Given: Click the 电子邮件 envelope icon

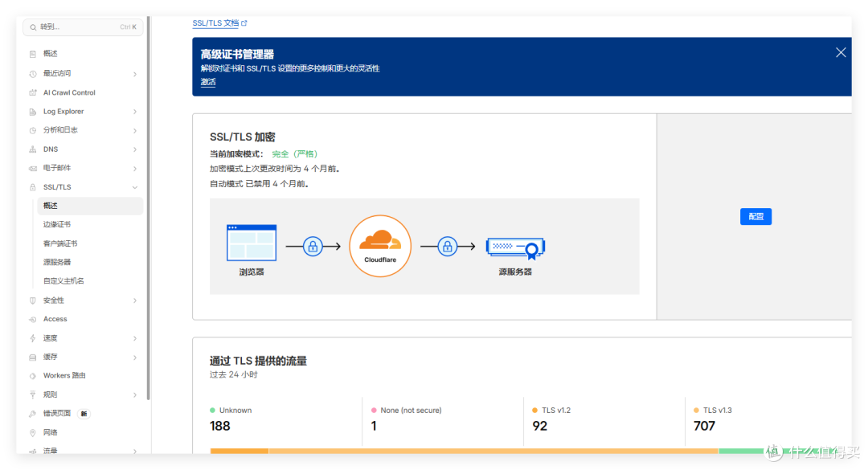Looking at the screenshot, I should click(33, 168).
